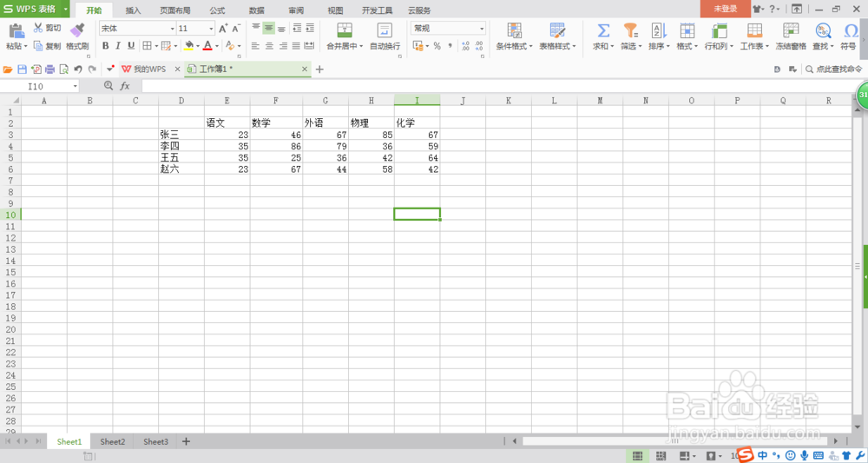Activate the Format Painter brush

pos(77,30)
